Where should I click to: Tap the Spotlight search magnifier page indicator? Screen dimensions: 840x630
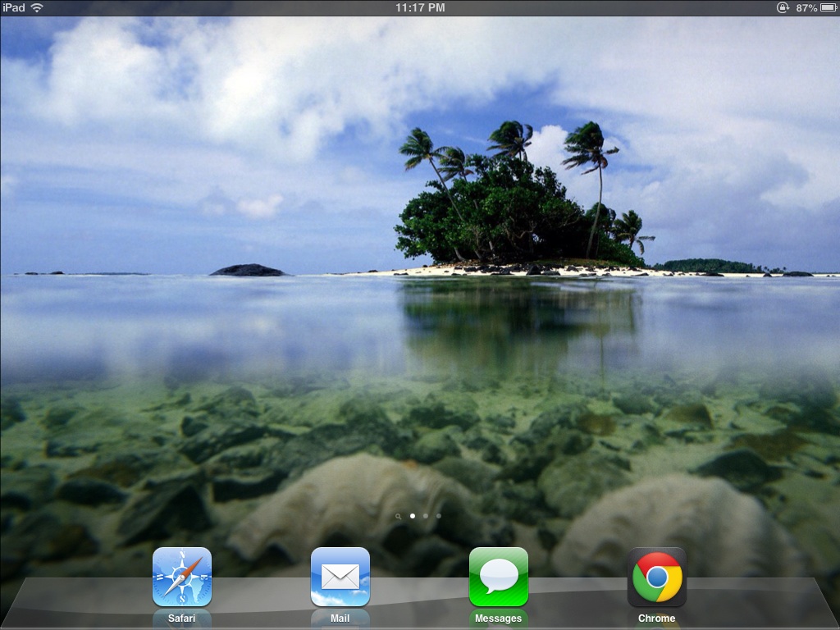398,517
